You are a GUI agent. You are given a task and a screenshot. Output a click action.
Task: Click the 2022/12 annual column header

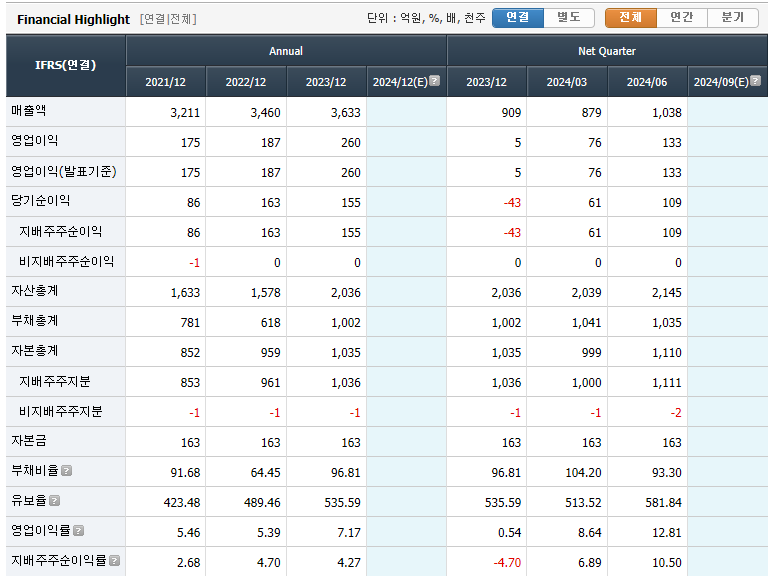pyautogui.click(x=246, y=82)
